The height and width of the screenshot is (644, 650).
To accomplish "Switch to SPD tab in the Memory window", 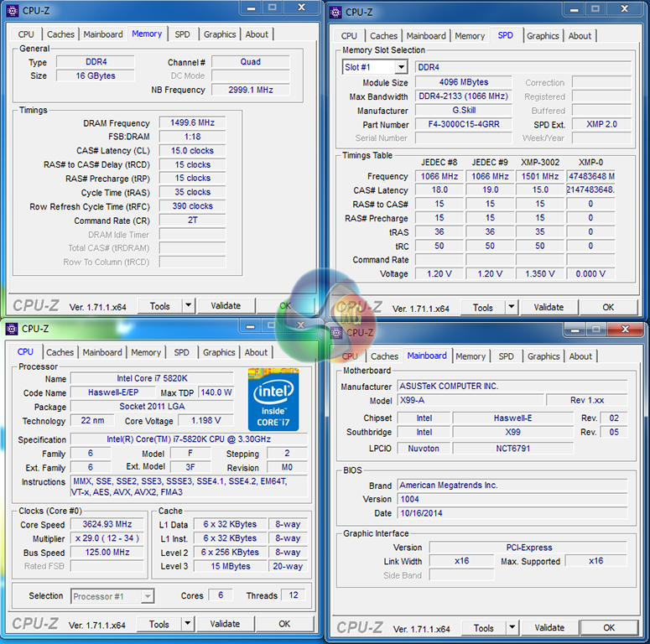I will (x=182, y=34).
